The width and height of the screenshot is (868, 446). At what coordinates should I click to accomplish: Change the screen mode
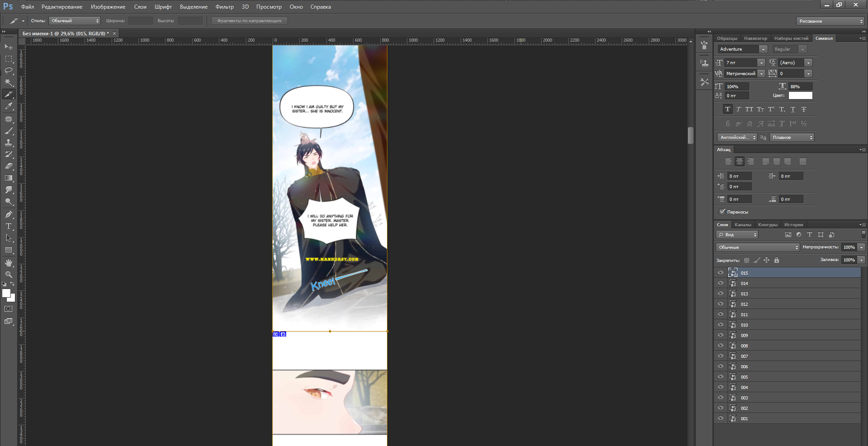(x=9, y=321)
